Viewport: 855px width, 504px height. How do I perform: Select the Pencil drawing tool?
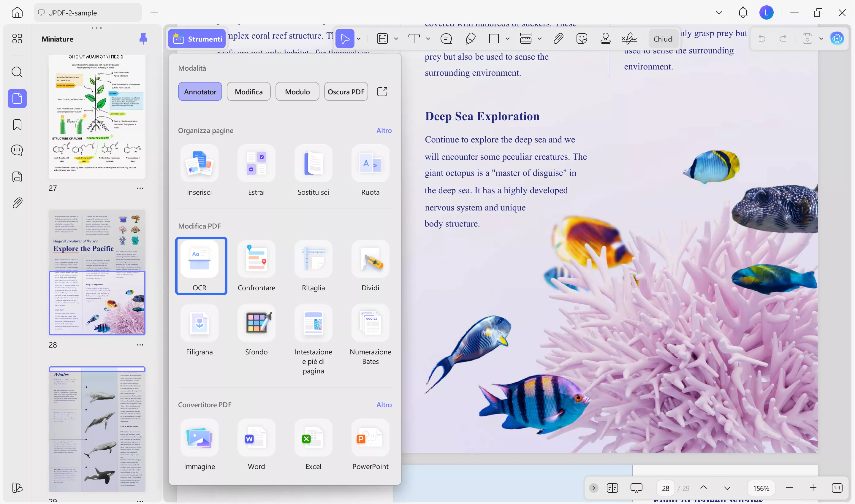point(470,38)
